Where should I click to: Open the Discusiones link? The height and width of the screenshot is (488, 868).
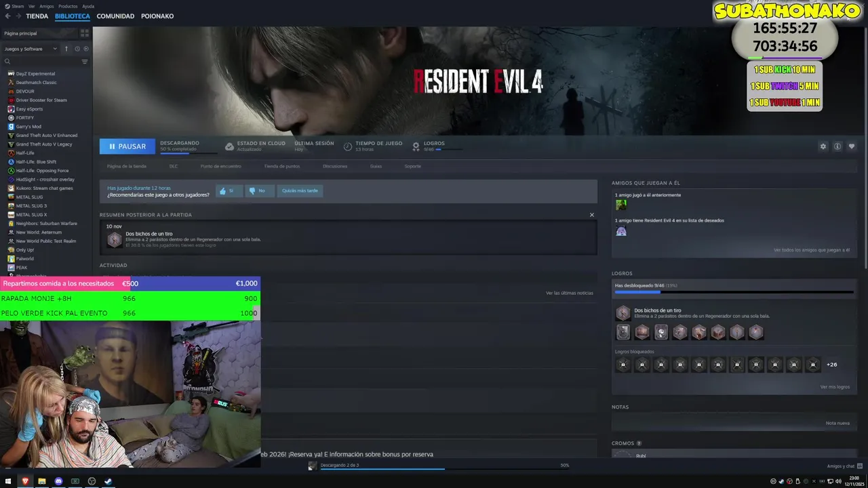(x=335, y=166)
